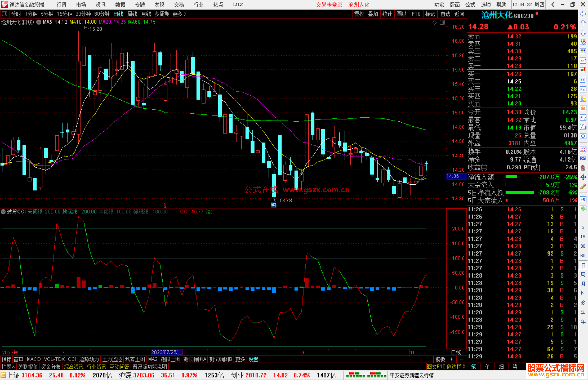
Task: Select the pencil drawing tool icon
Action: [x=583, y=187]
